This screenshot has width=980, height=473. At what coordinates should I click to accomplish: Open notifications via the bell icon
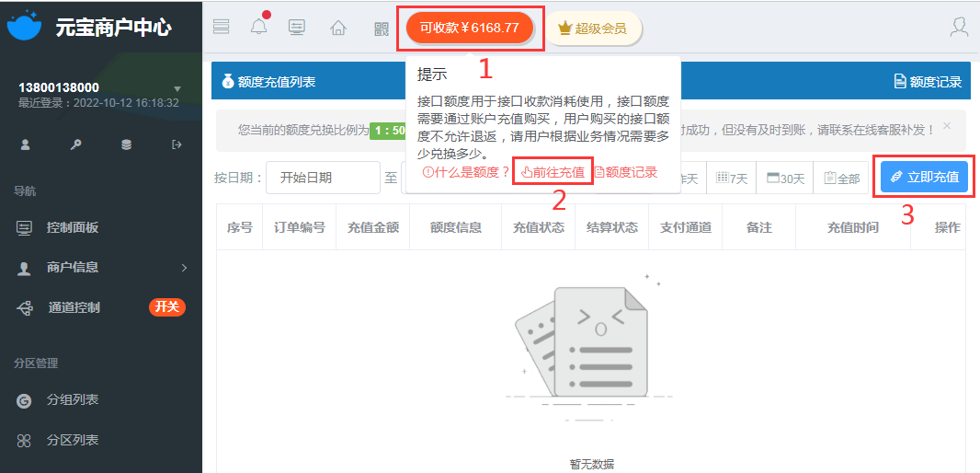click(258, 27)
